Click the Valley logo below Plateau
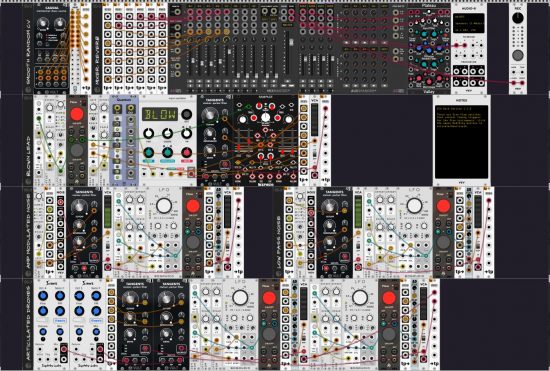 tap(429, 92)
